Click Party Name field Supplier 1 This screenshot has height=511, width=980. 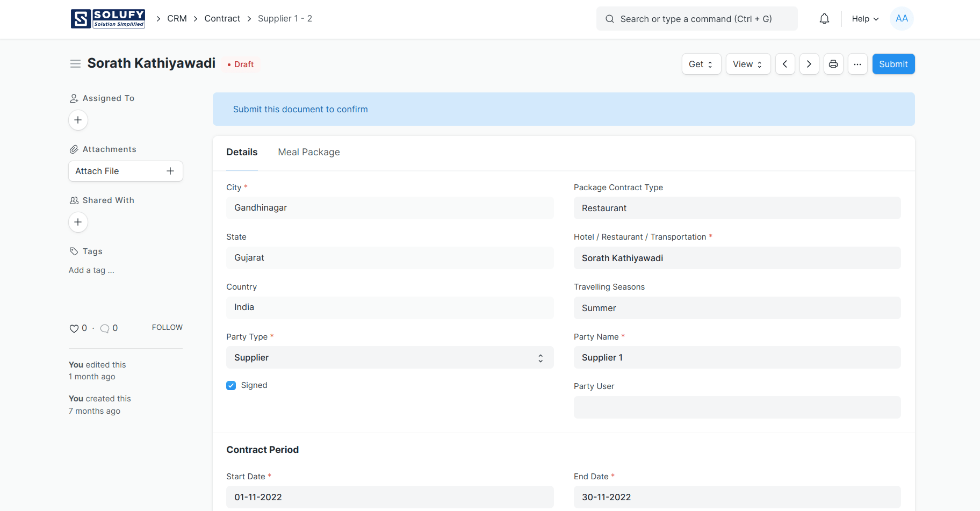pos(737,357)
